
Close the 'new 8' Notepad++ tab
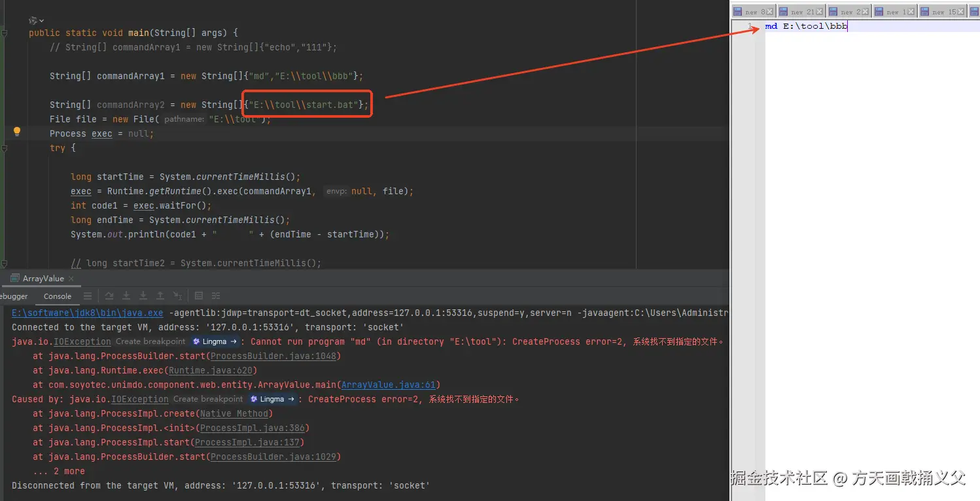tap(770, 12)
